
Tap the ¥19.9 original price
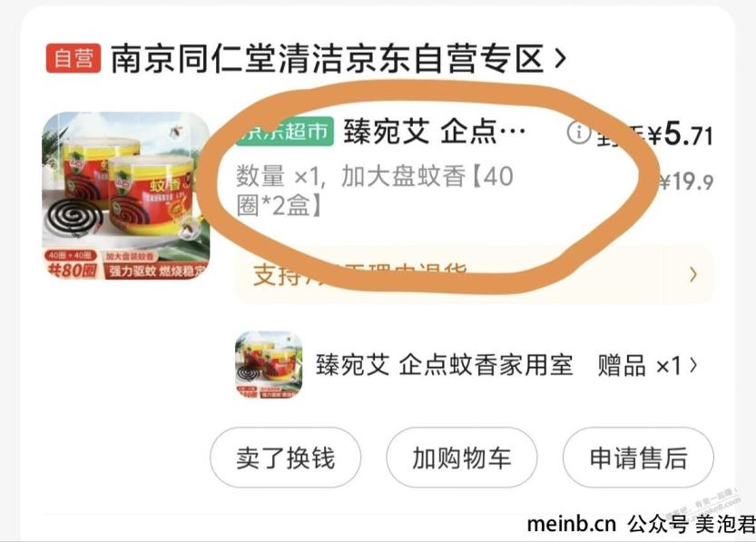coord(685,182)
